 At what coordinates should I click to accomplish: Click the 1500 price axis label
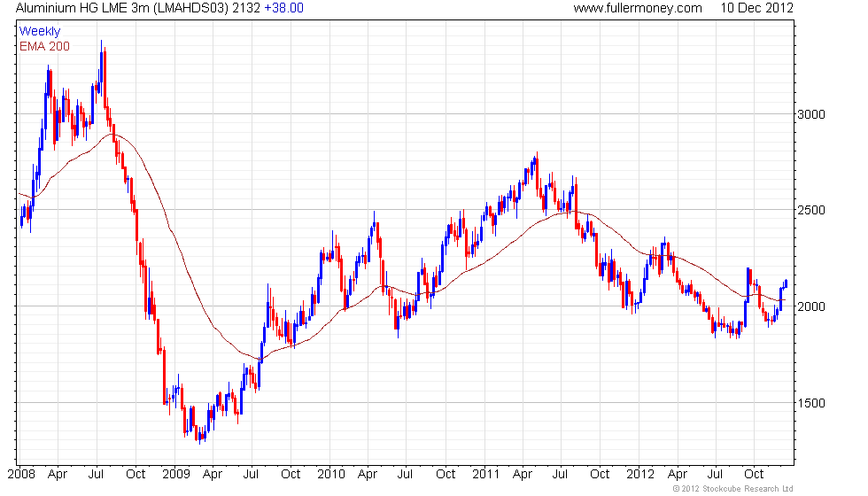pyautogui.click(x=811, y=403)
